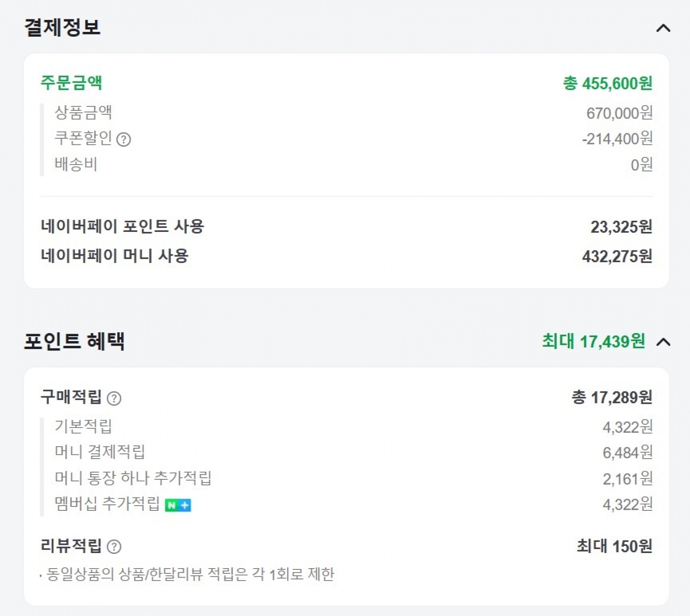Select the 배송비 row label
The height and width of the screenshot is (616, 690).
click(x=76, y=164)
